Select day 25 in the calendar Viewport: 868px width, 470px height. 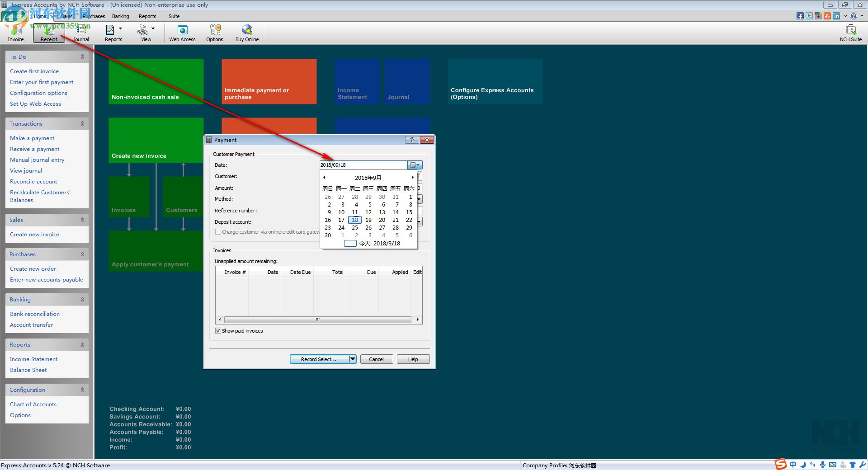tap(355, 228)
